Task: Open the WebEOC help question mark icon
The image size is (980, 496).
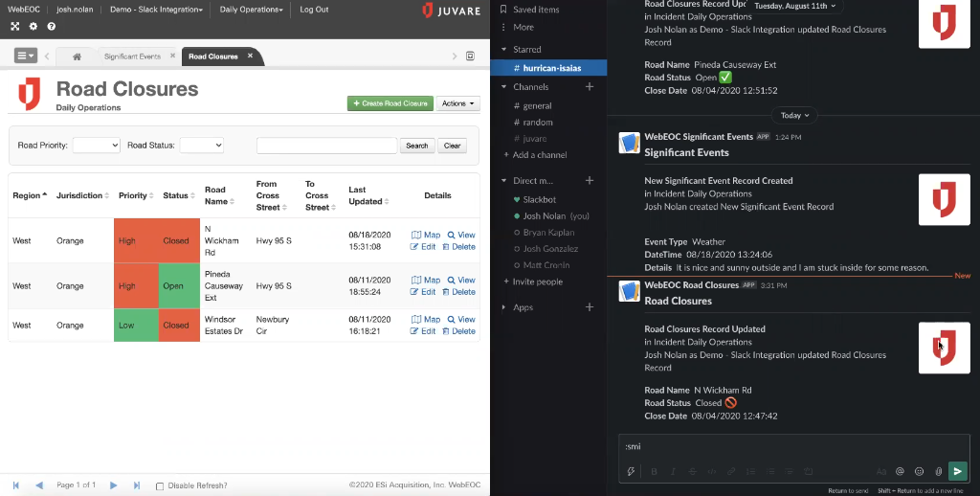Action: coord(52,26)
